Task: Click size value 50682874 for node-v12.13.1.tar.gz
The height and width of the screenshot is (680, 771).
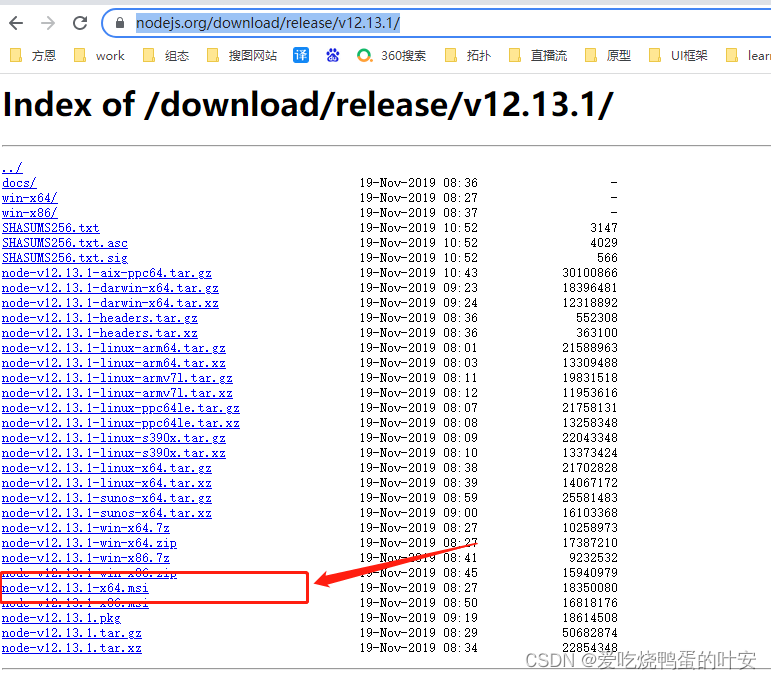Action: tap(590, 633)
